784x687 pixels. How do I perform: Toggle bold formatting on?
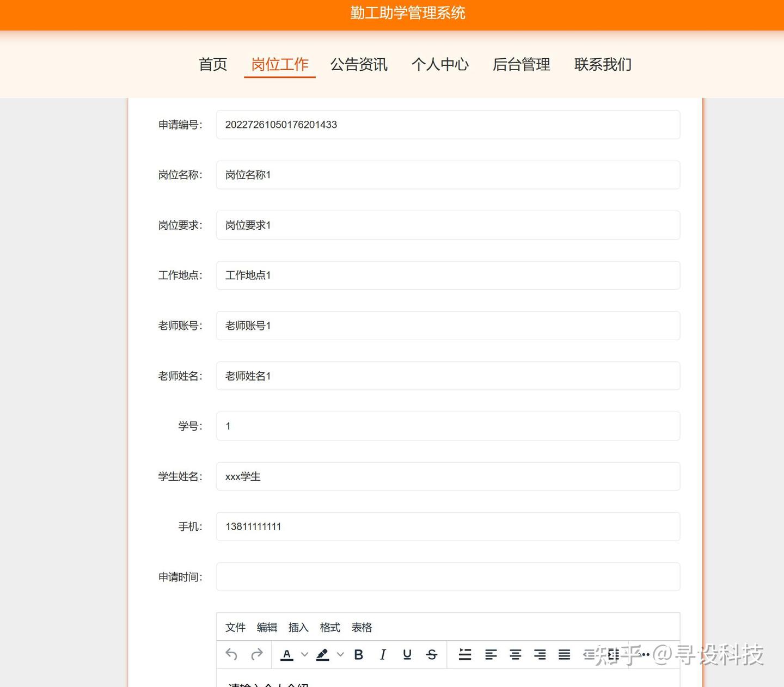point(358,654)
